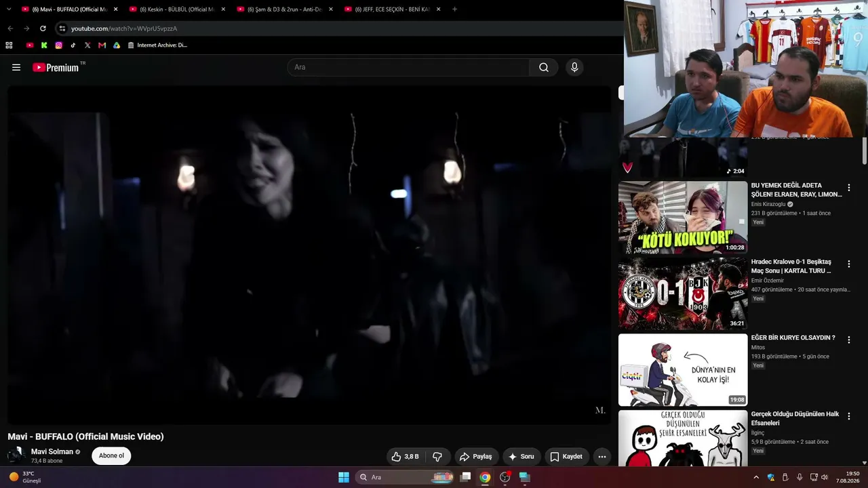The height and width of the screenshot is (488, 868).
Task: Open Mavi Solman channel avatar
Action: [16, 455]
